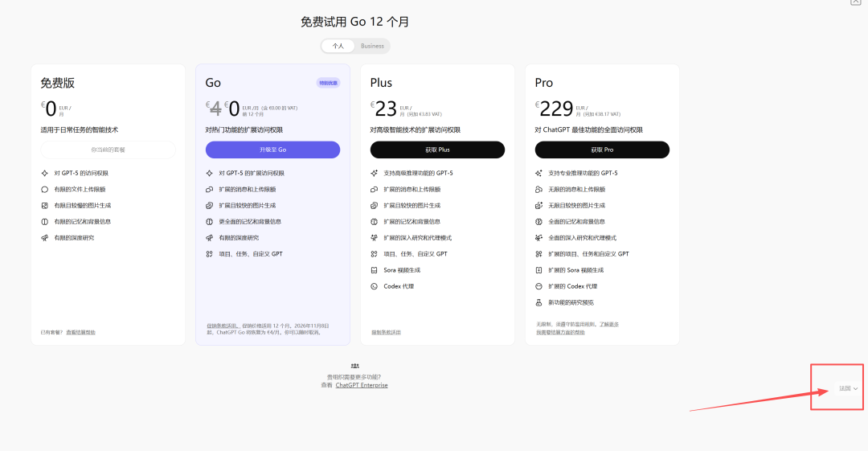Click the €23 Plus price
Viewport: 868px width, 451px height.
(x=383, y=109)
